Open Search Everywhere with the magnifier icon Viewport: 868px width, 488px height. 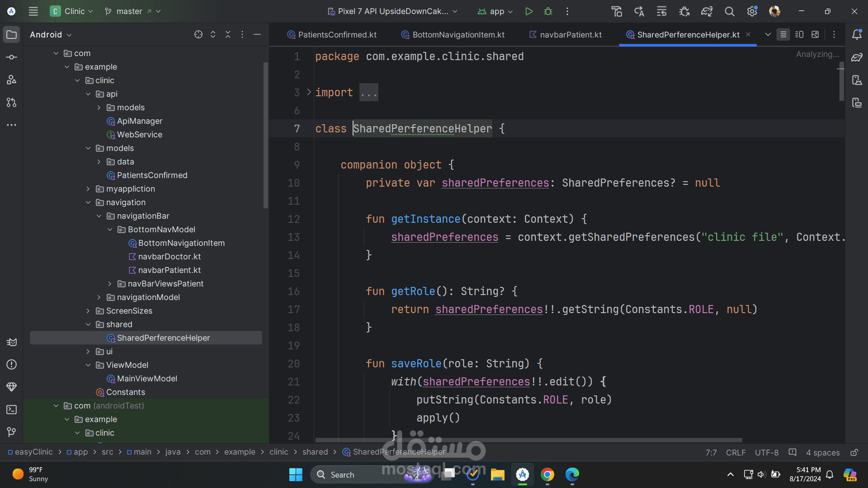[x=729, y=11]
